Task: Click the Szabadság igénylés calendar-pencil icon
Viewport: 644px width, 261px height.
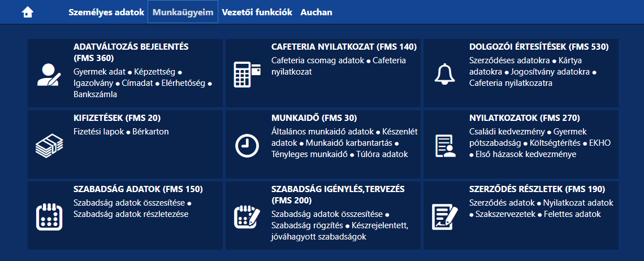Action: click(x=247, y=216)
